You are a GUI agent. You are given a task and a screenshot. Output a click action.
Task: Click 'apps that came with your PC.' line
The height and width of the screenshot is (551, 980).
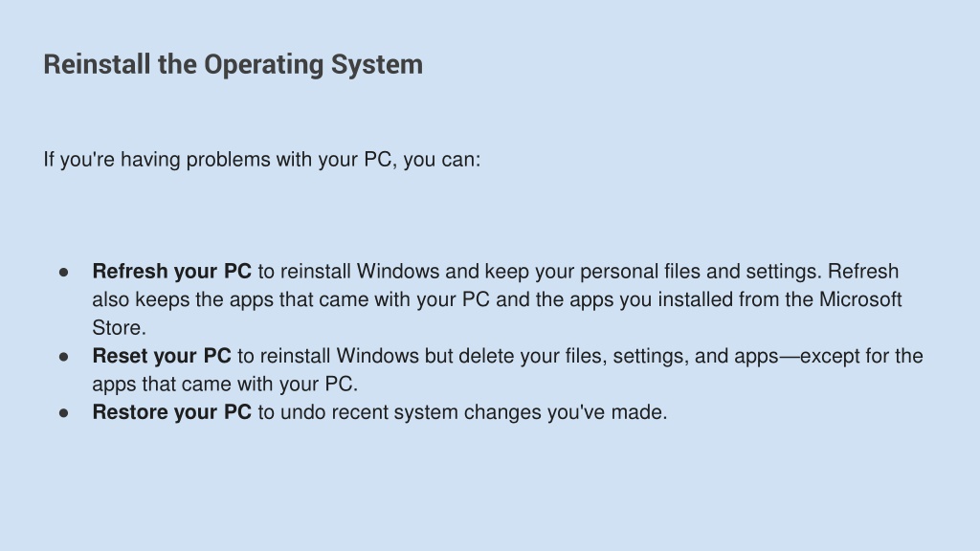tap(225, 385)
